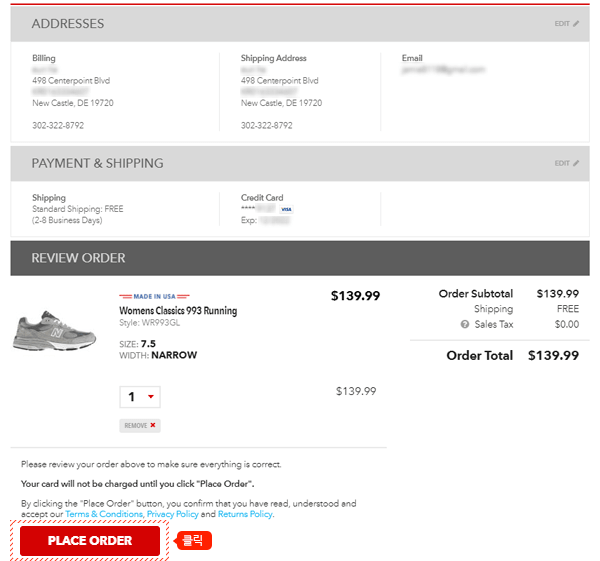The width and height of the screenshot is (600, 561).
Task: Click the billing phone number 302-322-8792
Action: coord(58,125)
